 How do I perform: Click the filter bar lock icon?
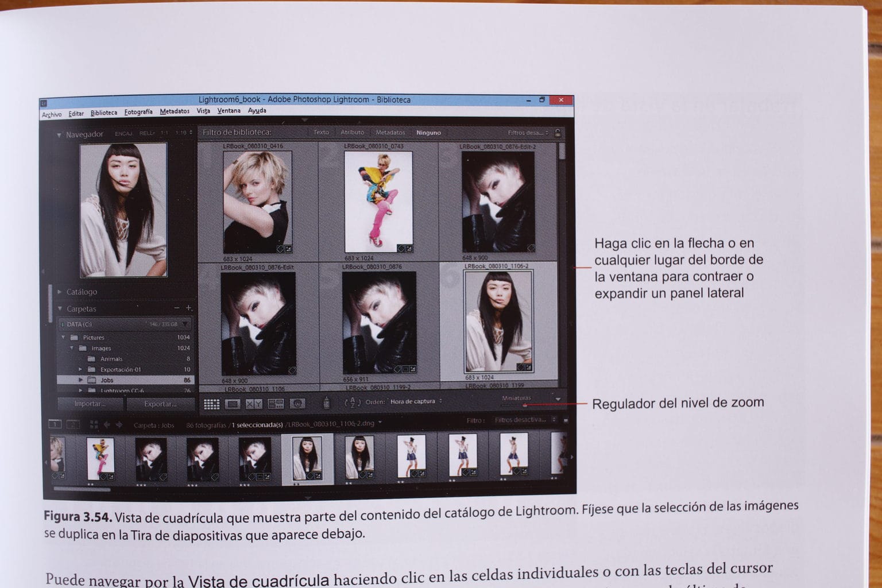point(558,133)
